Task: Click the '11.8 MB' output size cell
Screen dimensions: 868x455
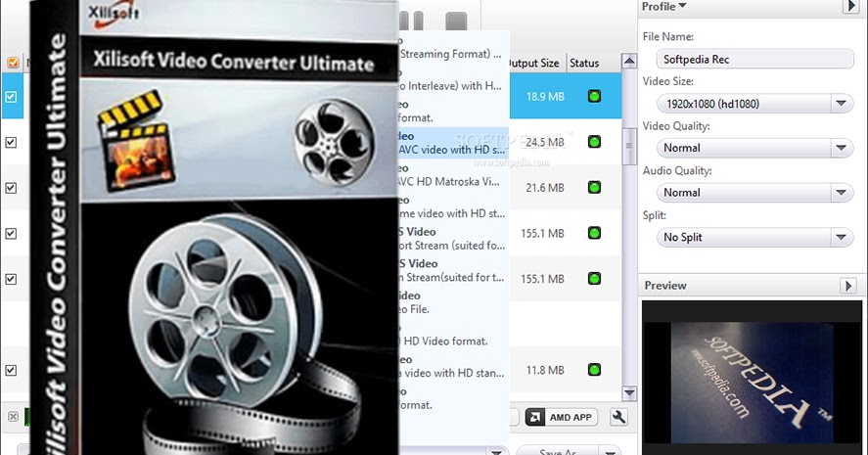Action: pos(545,370)
